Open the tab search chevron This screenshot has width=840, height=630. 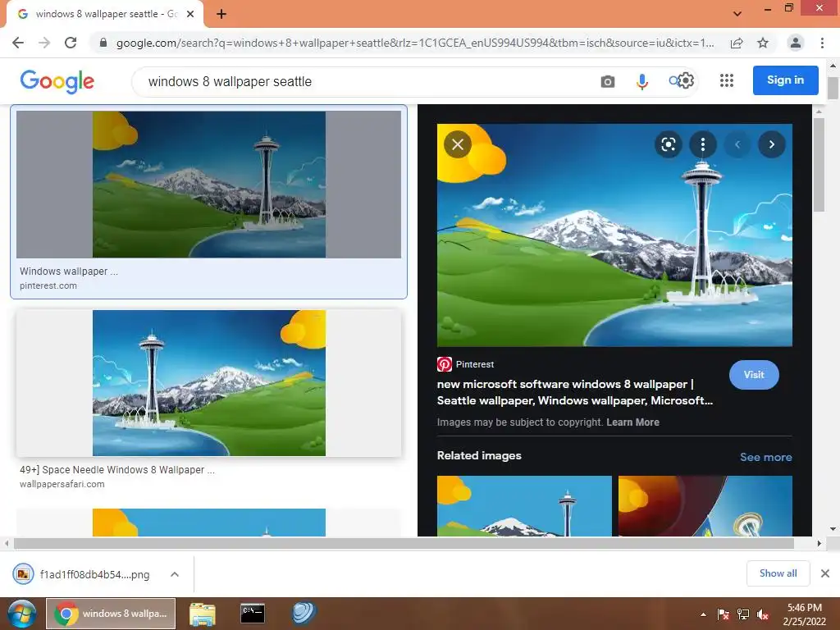pos(737,14)
